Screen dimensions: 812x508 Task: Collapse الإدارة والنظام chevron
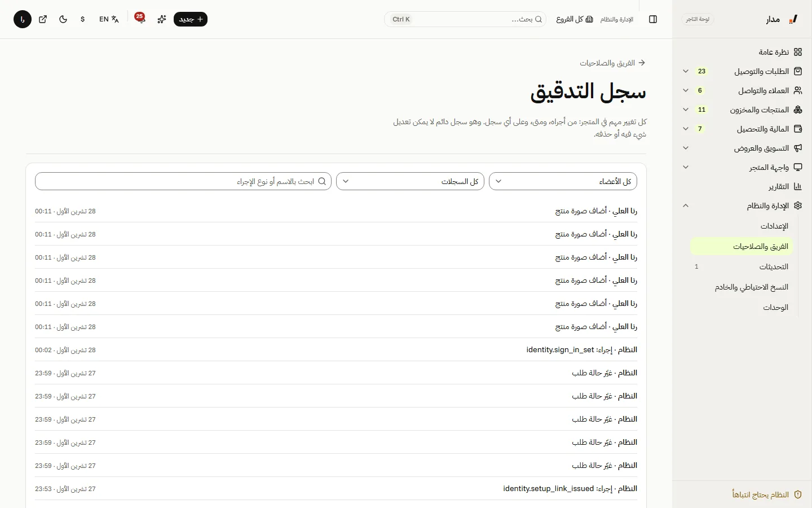(x=686, y=205)
